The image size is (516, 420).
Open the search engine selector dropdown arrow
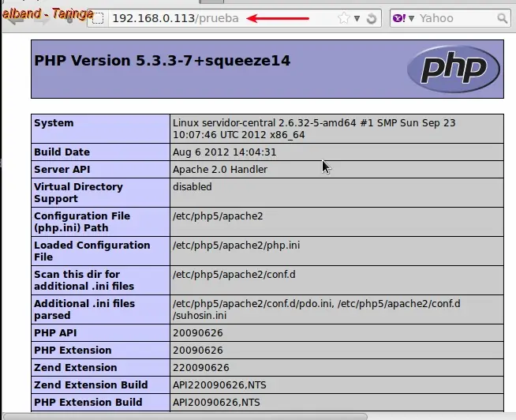click(411, 18)
